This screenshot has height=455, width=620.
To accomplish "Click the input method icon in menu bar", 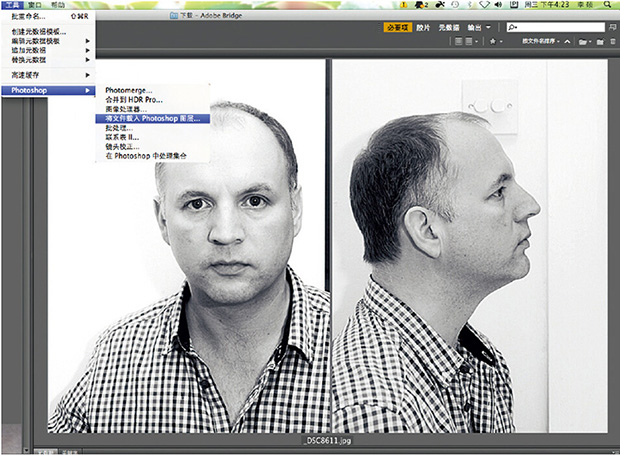I will pos(514,5).
